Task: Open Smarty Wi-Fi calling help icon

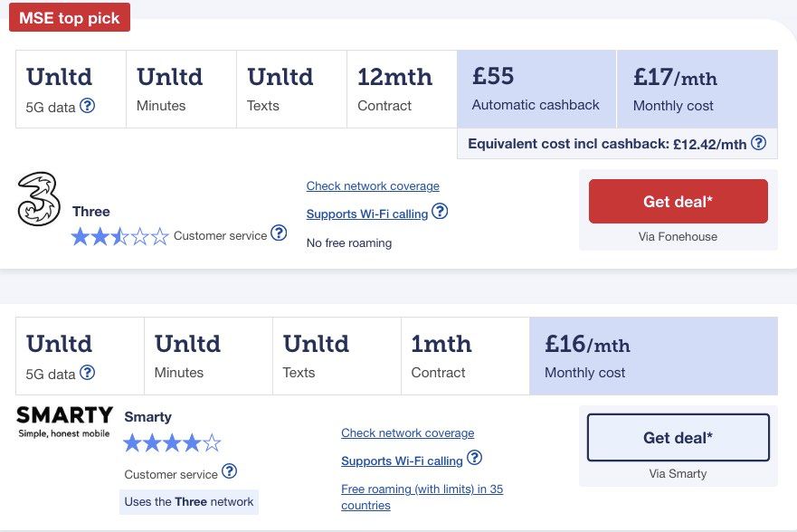Action: [474, 458]
